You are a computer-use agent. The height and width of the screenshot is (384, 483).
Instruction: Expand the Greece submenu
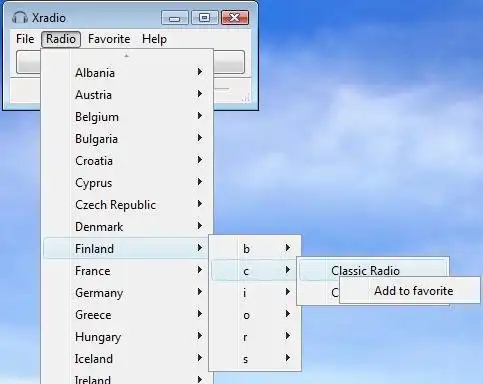pos(127,314)
